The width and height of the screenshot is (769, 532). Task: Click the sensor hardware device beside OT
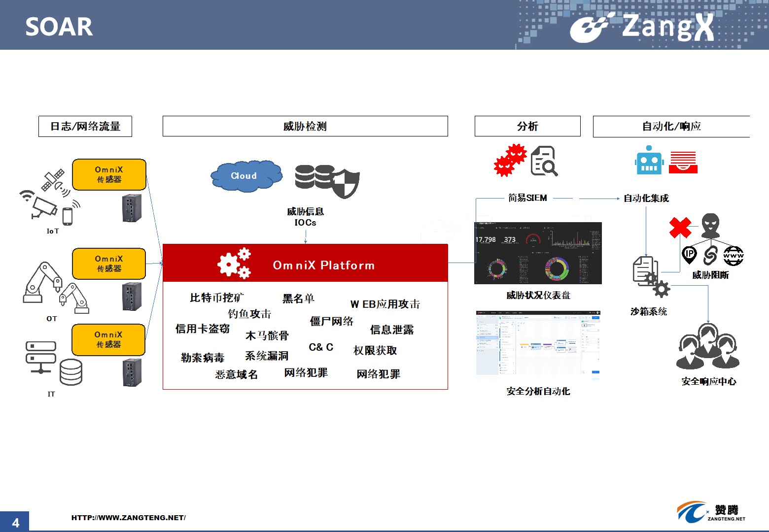pos(132,297)
